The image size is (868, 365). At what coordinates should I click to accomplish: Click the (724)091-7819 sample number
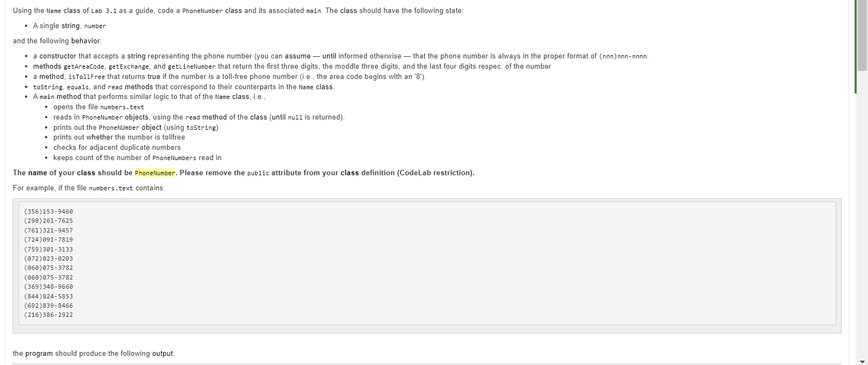(49, 240)
